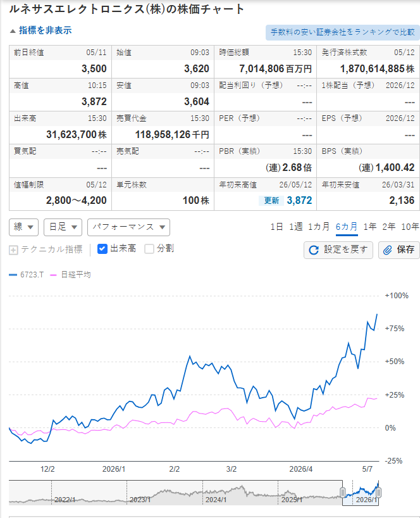Click the +100% y-axis label
420x518 pixels.
tap(397, 296)
